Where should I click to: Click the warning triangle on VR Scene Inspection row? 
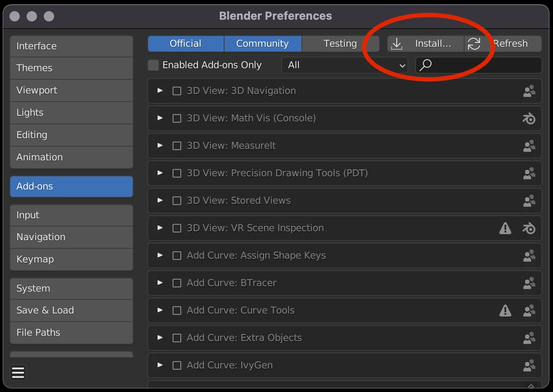[x=505, y=228]
